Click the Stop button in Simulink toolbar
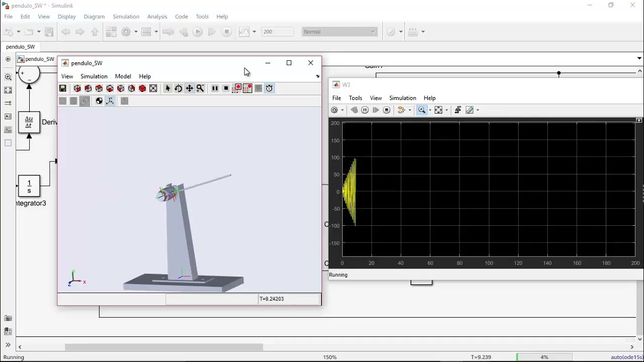 [x=227, y=32]
